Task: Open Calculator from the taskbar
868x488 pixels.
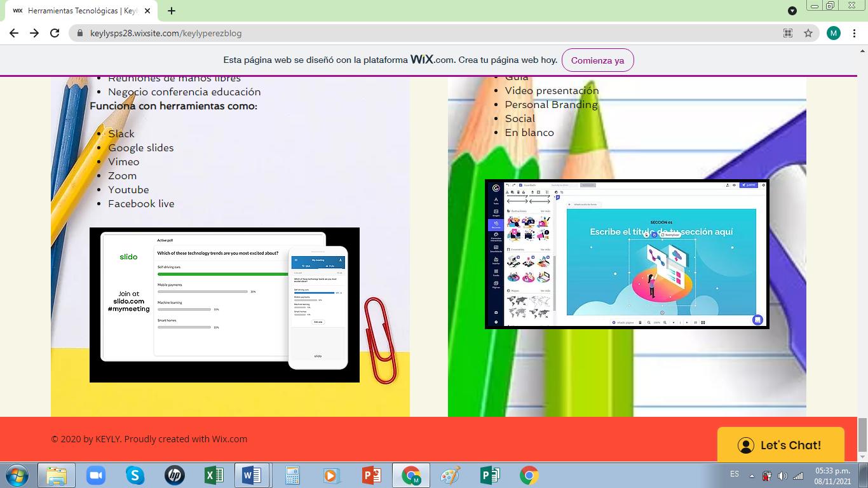Action: tap(292, 475)
